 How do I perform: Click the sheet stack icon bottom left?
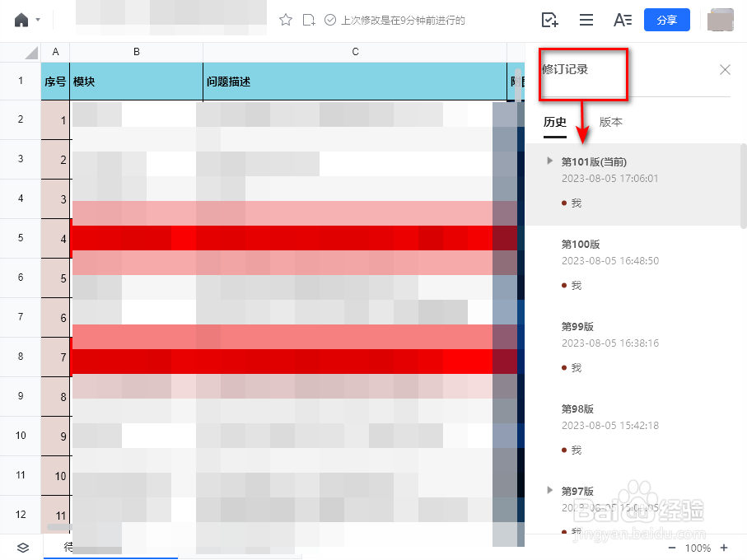click(x=22, y=547)
